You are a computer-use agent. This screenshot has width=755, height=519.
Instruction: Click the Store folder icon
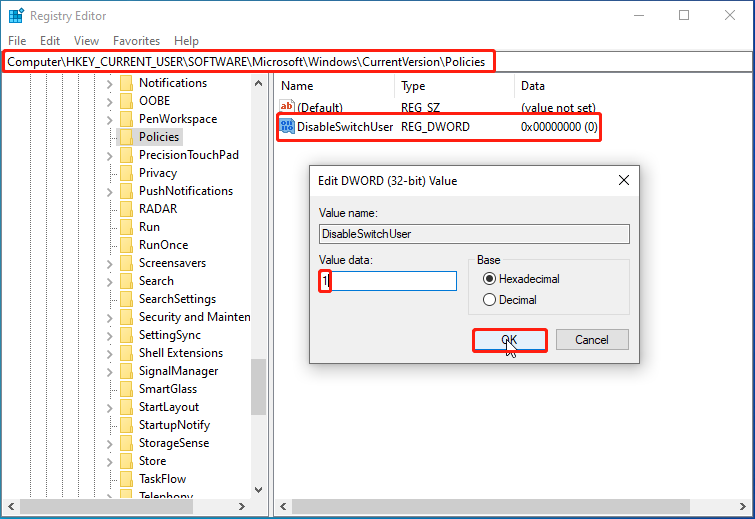pyautogui.click(x=127, y=461)
